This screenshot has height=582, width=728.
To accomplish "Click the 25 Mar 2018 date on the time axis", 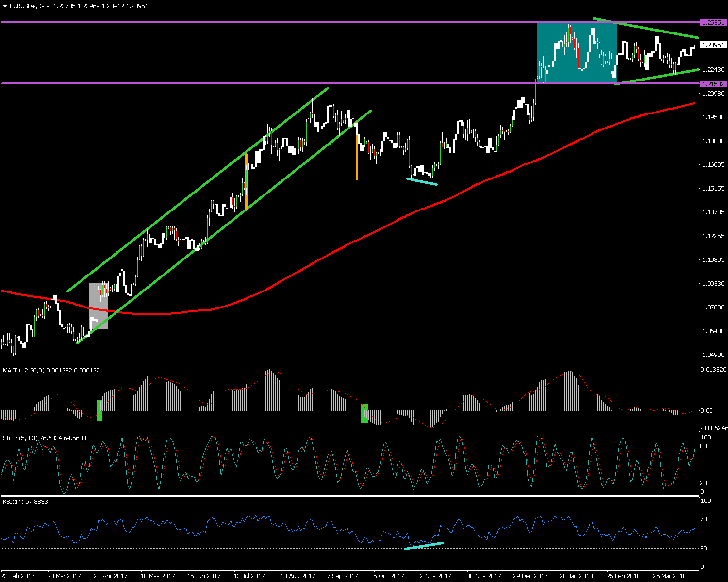I will pyautogui.click(x=669, y=576).
